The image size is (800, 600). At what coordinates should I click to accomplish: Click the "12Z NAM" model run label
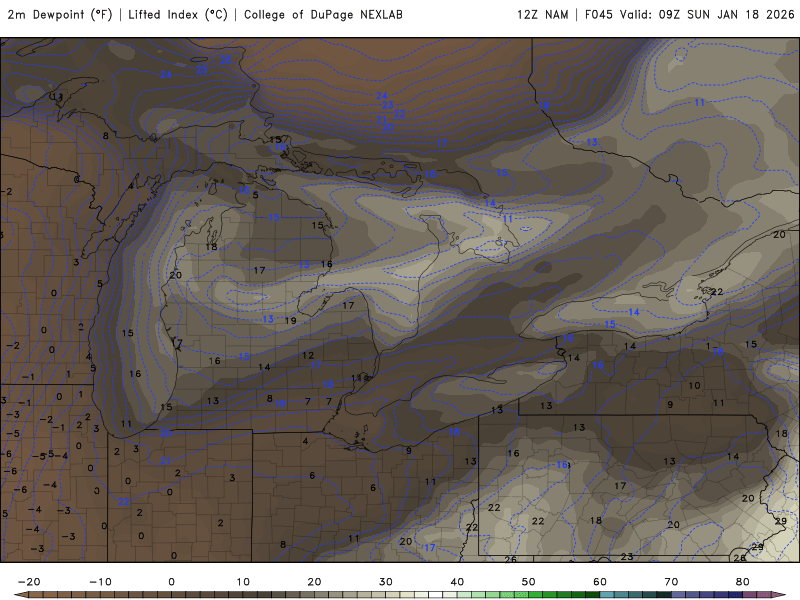click(542, 14)
